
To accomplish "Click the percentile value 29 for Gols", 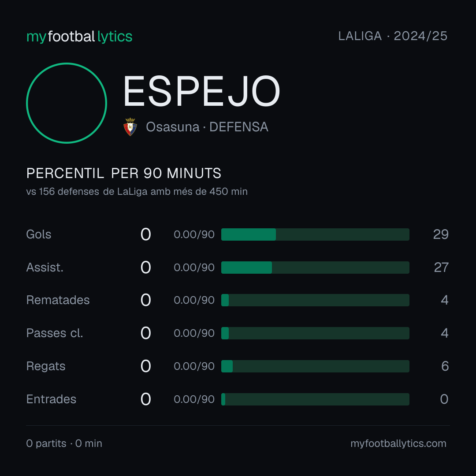I will coord(441,234).
